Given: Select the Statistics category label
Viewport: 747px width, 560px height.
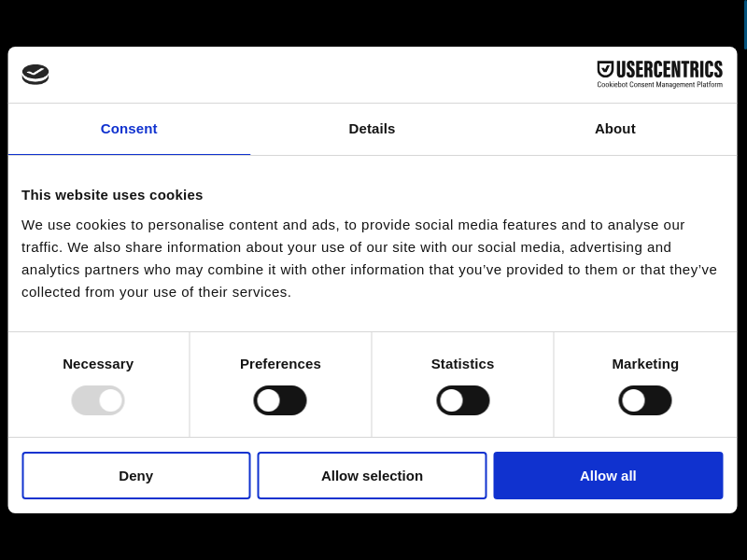Looking at the screenshot, I should point(462,364).
